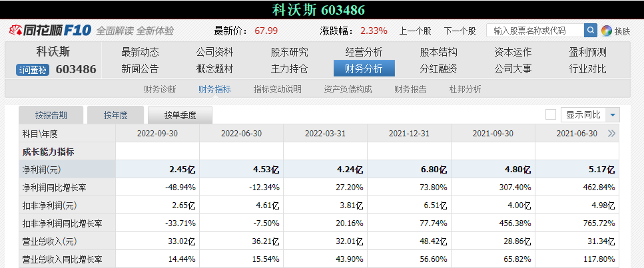Click the 科沃斯 603486 title banner
The height and width of the screenshot is (268, 644).
pos(319,10)
